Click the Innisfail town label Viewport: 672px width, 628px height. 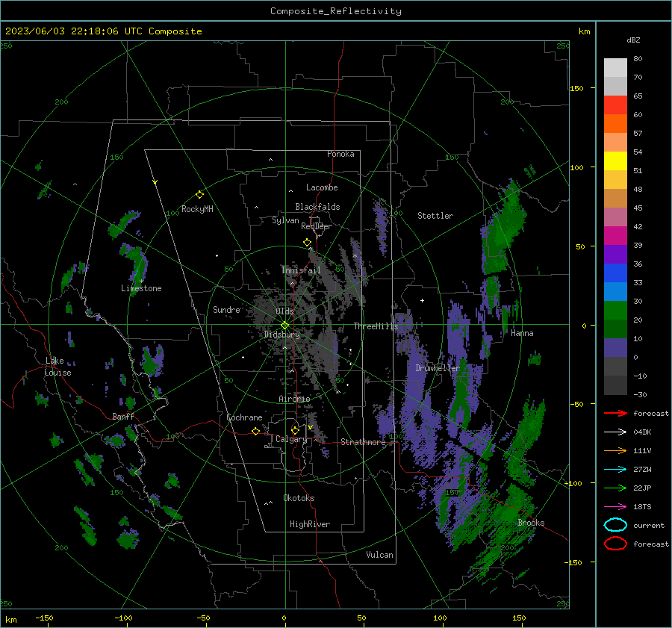point(301,270)
